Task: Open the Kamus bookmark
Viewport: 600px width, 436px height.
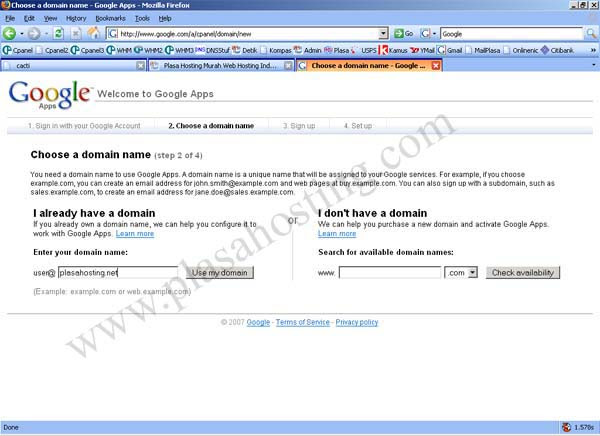Action: click(393, 50)
